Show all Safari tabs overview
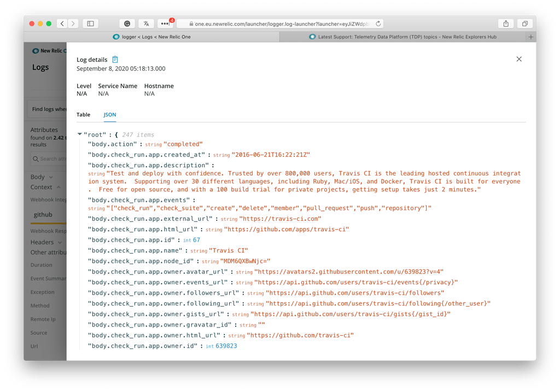 [524, 24]
